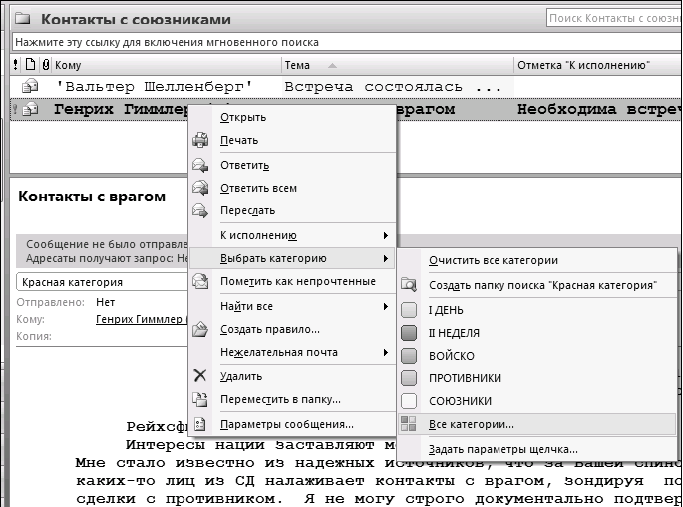683x507 pixels.
Task: Click the four-squares icon beside Все категории
Action: [x=408, y=425]
